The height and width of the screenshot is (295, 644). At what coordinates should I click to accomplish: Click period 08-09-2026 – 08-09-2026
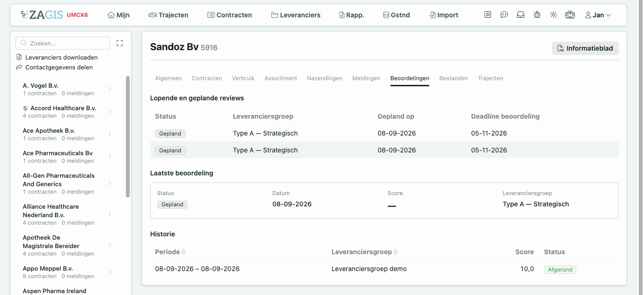pos(197,269)
